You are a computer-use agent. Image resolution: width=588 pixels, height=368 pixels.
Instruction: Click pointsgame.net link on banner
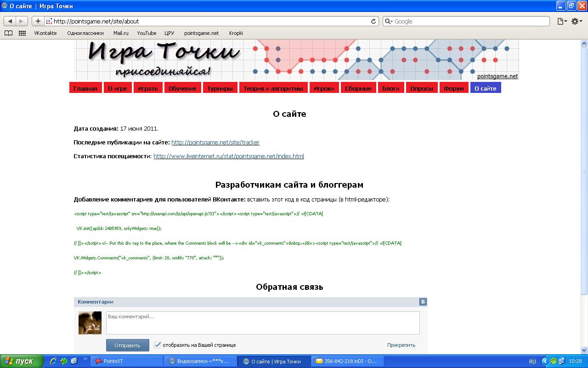click(498, 76)
